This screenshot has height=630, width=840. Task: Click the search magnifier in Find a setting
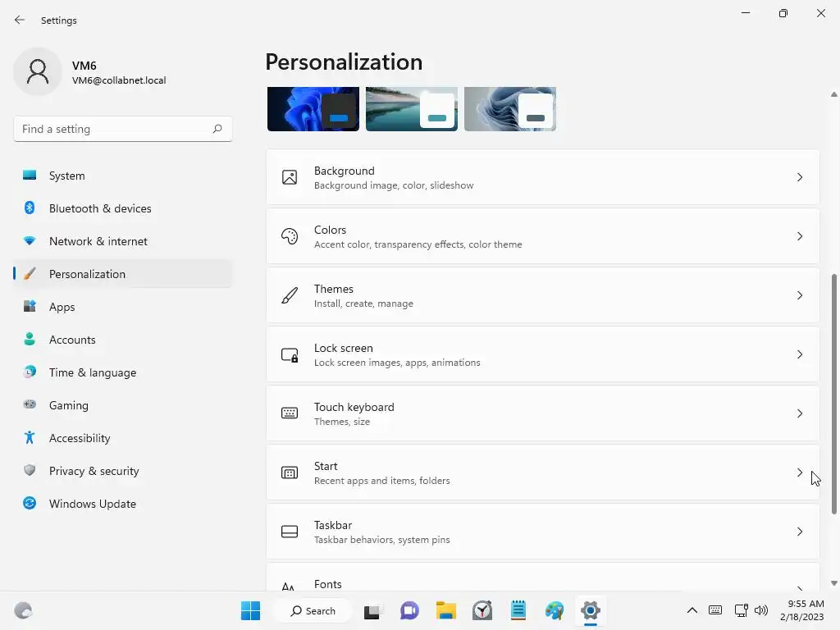click(217, 129)
